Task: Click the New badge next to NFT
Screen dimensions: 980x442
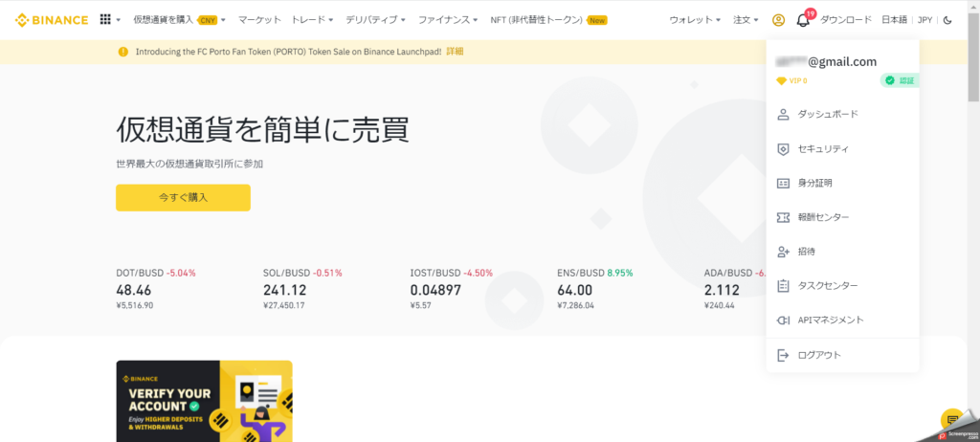Action: (597, 20)
